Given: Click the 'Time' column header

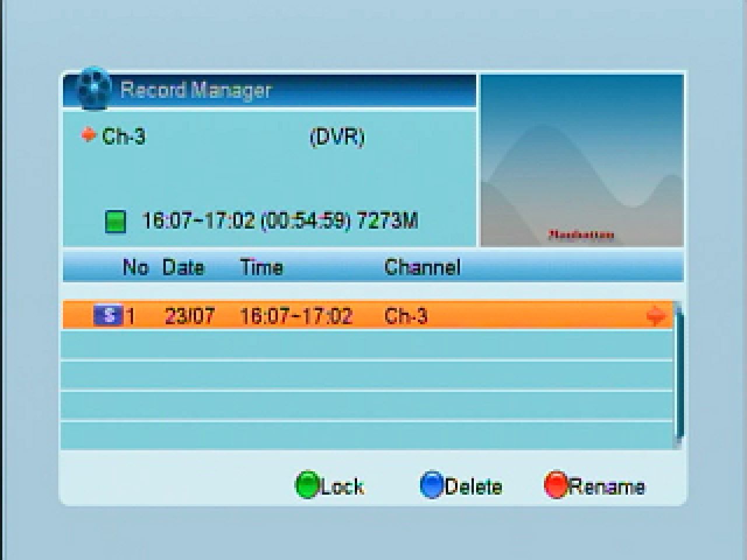Looking at the screenshot, I should (x=261, y=267).
